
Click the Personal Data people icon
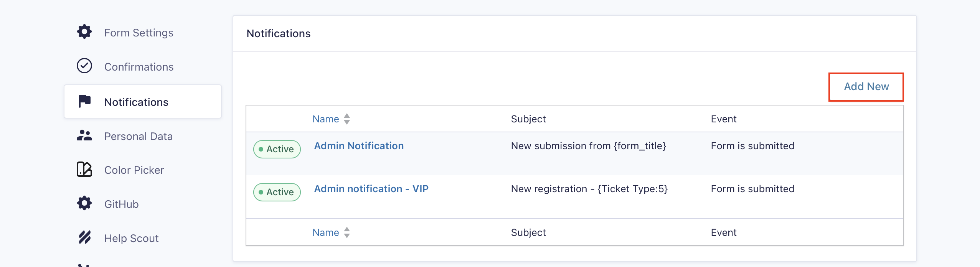[84, 135]
